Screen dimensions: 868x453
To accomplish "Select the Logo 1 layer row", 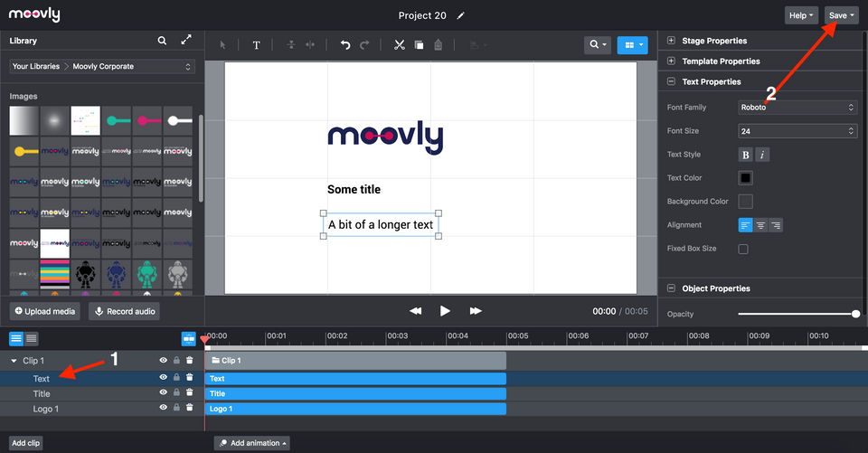I will click(102, 409).
